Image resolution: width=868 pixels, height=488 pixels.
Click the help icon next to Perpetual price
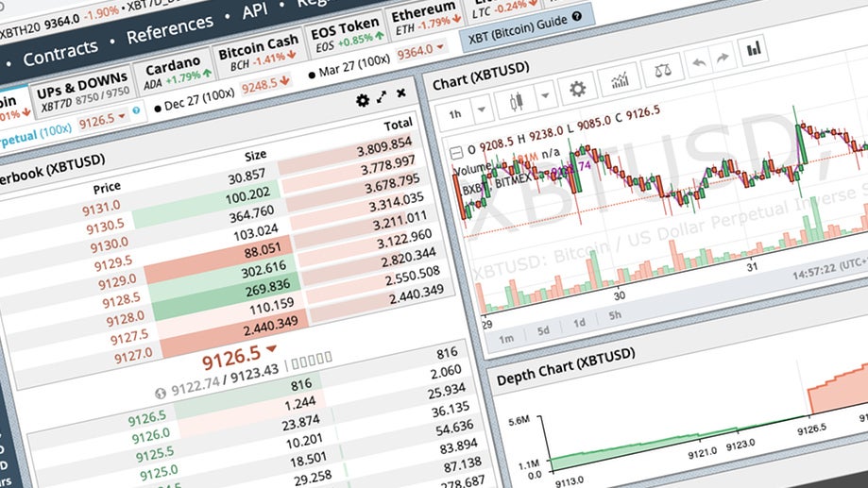click(x=135, y=110)
